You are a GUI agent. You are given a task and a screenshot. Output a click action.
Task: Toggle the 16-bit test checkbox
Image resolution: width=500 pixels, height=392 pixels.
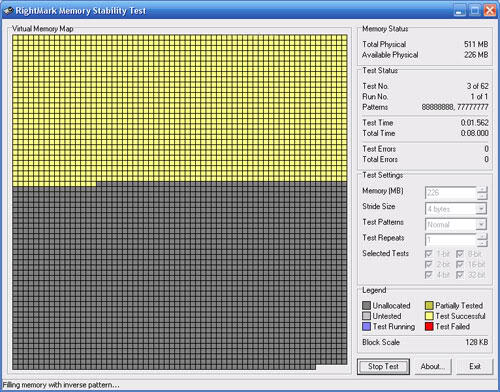click(x=460, y=264)
